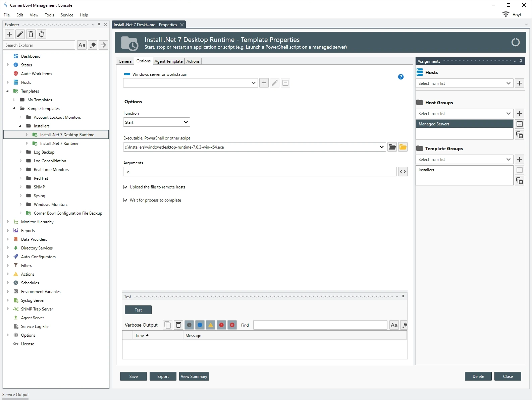Click the Wi-Fi Hoyt connection icon
Viewport: 532px width, 400px height.
(506, 14)
